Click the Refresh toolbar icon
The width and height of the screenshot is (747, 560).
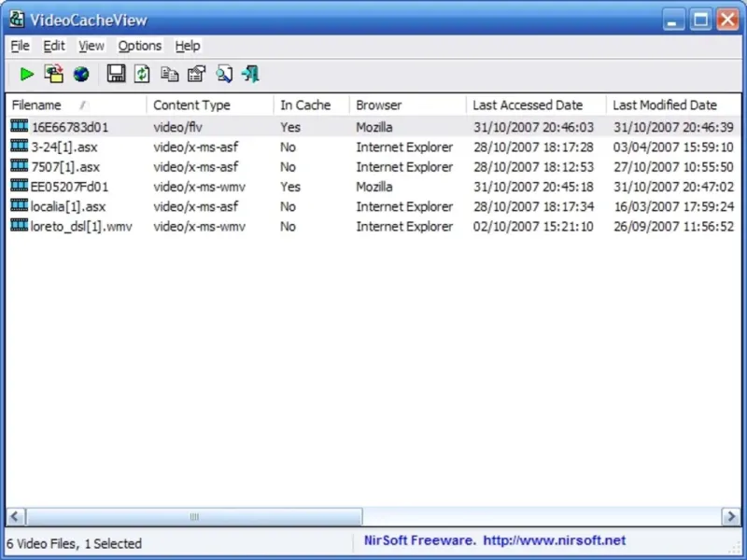coord(142,74)
